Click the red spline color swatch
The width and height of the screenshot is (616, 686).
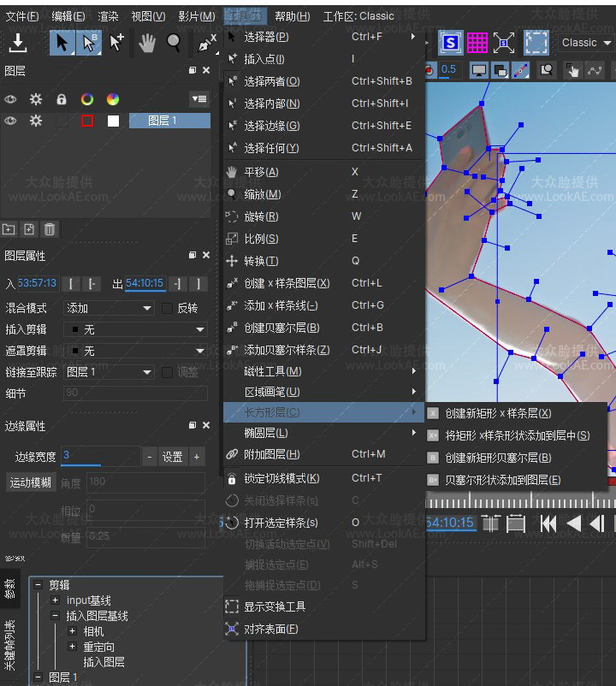tap(87, 121)
